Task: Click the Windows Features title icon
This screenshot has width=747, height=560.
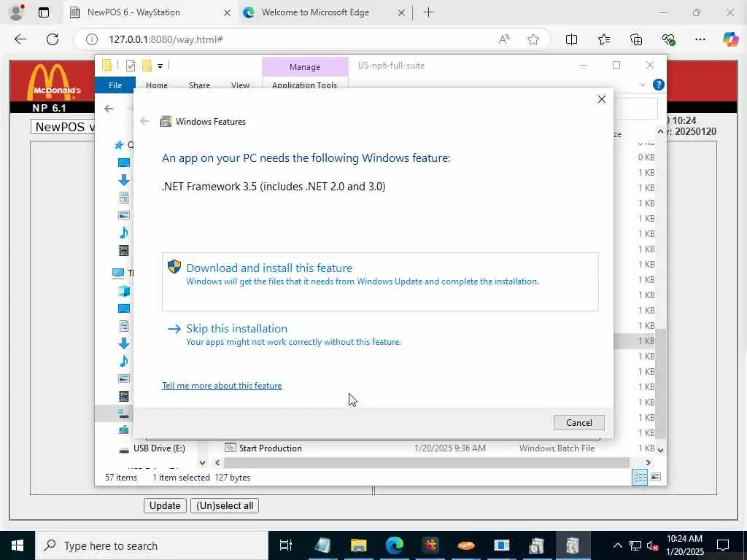Action: (166, 122)
